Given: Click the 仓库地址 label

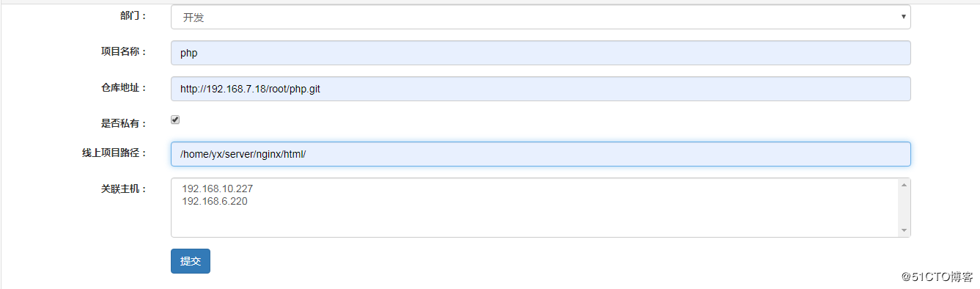Looking at the screenshot, I should 123,87.
